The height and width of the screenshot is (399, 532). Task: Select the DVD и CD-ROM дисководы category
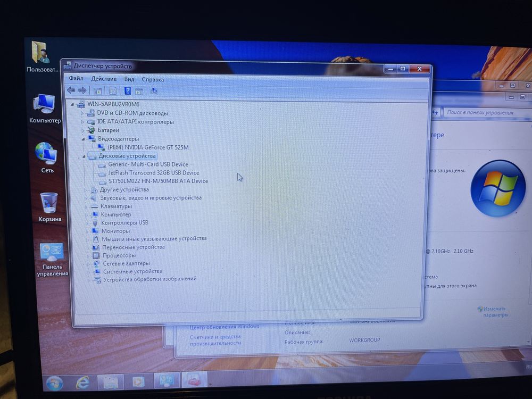click(132, 113)
